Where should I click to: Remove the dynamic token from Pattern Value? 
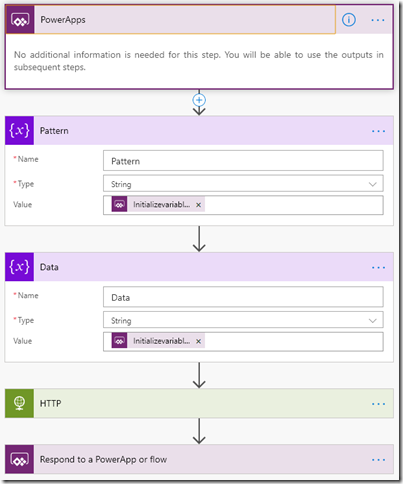tap(198, 205)
